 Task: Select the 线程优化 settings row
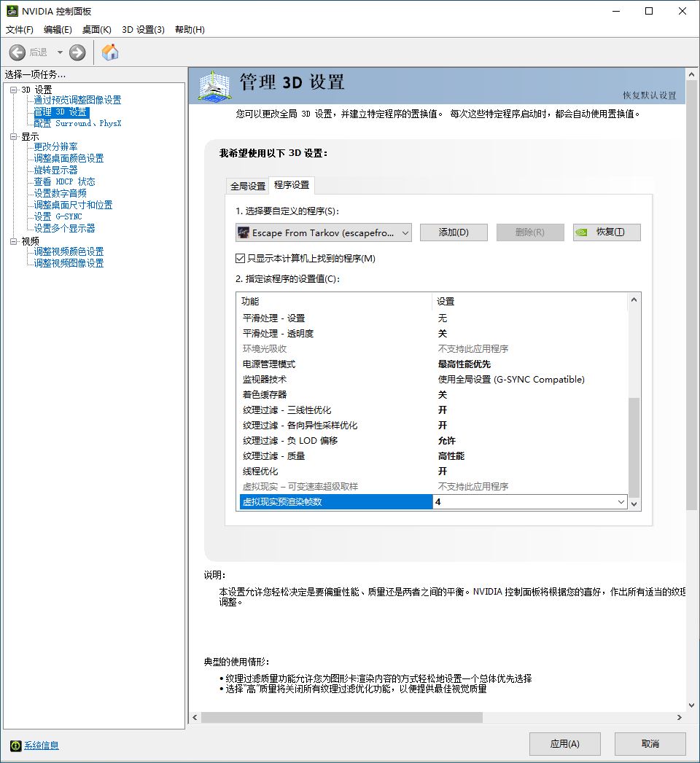tap(433, 471)
